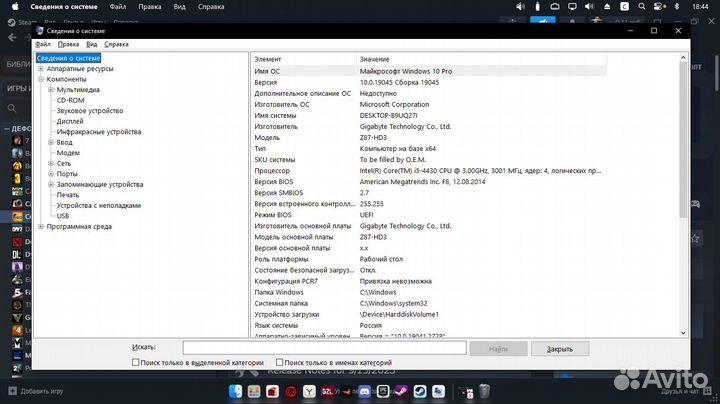This screenshot has width=720, height=404.
Task: Select the Имя системы row
Action: pyautogui.click(x=429, y=116)
